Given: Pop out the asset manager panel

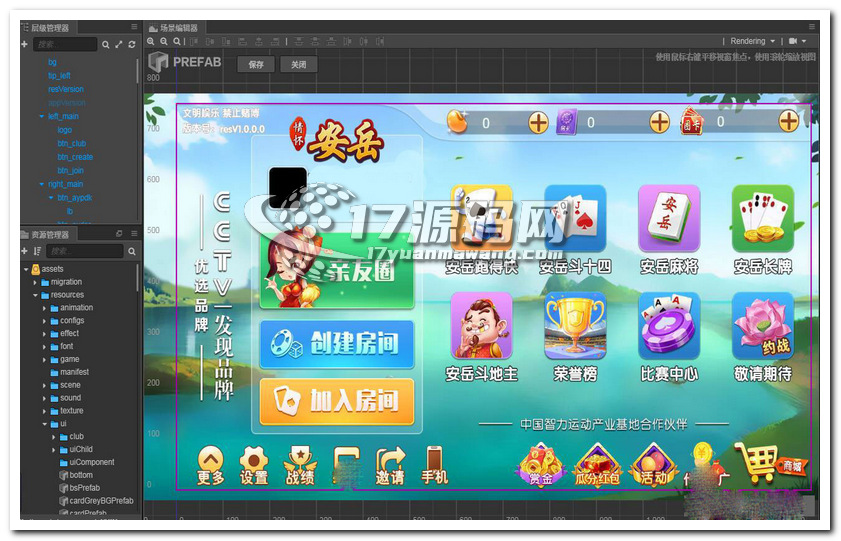Looking at the screenshot, I should point(119,234).
